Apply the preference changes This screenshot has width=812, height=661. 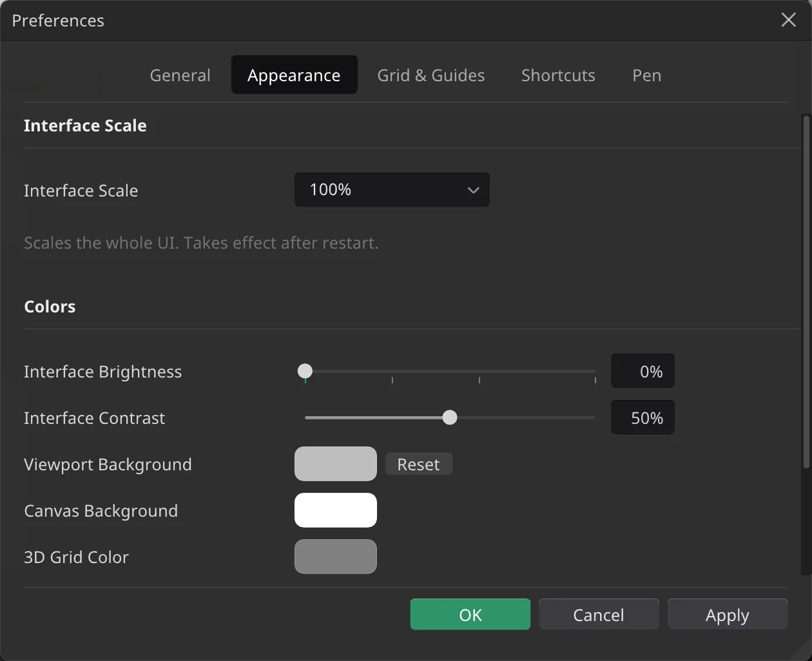(728, 615)
